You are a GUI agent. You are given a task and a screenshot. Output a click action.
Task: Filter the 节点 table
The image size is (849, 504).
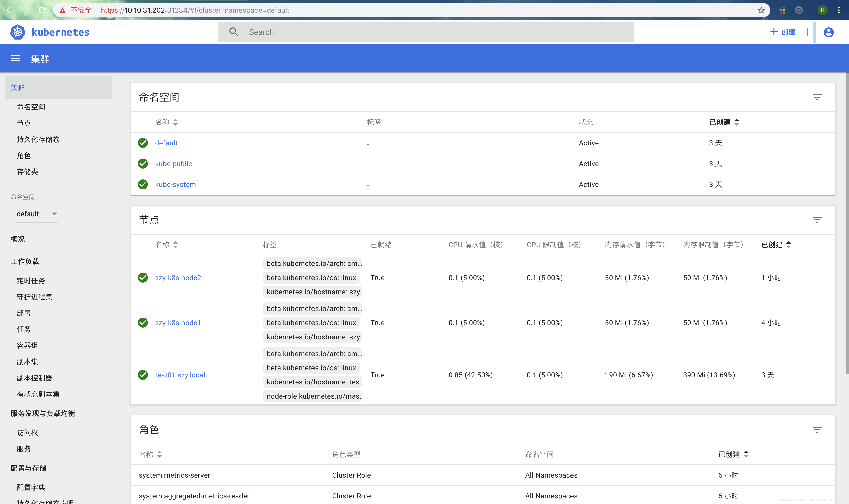[x=817, y=220]
